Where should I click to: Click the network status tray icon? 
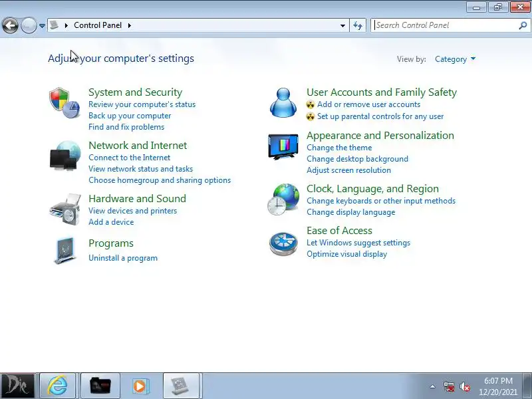[x=448, y=386]
